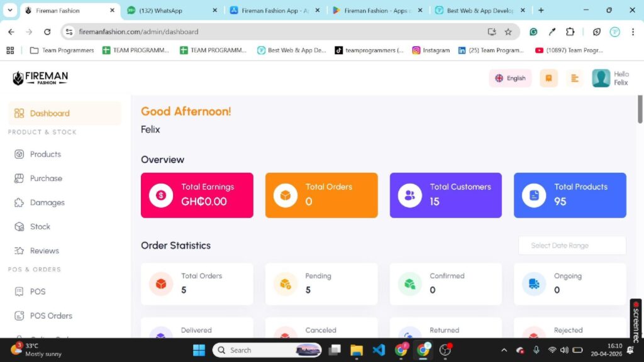The width and height of the screenshot is (644, 362).
Task: Open the Chrome three-dot menu
Action: coord(633,31)
